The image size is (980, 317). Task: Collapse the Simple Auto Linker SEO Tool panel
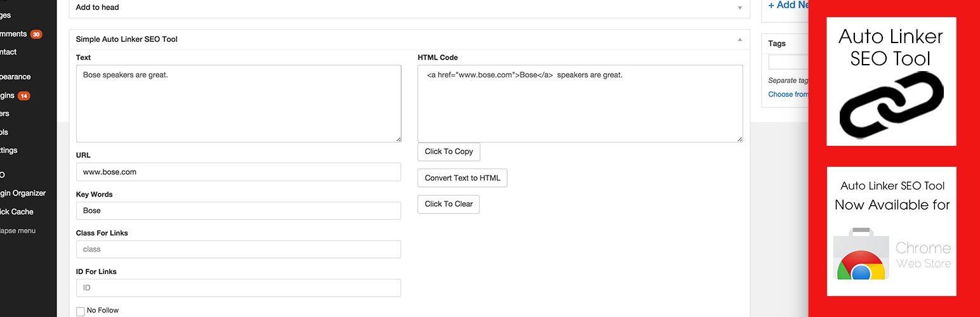[739, 39]
